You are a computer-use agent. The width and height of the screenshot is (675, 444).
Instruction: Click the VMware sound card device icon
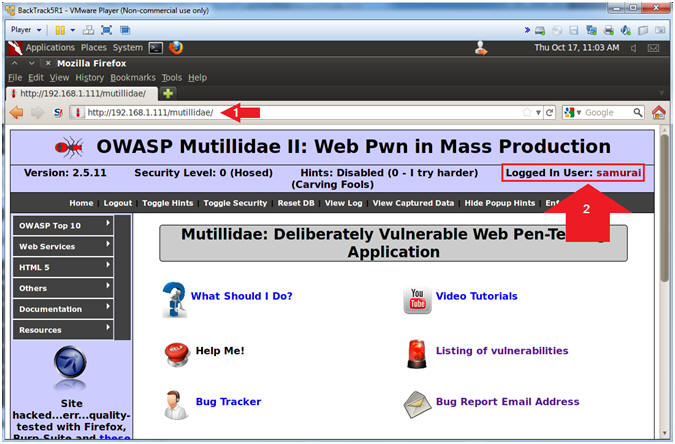[626, 31]
